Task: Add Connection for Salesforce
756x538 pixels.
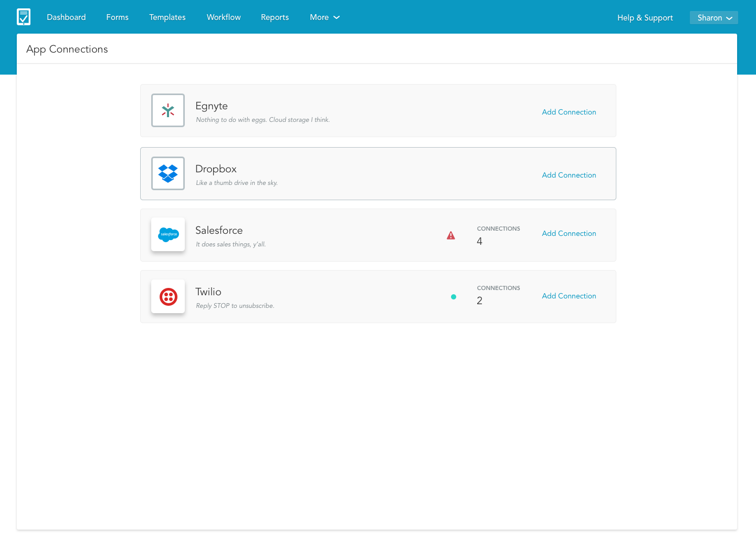Action: click(569, 233)
